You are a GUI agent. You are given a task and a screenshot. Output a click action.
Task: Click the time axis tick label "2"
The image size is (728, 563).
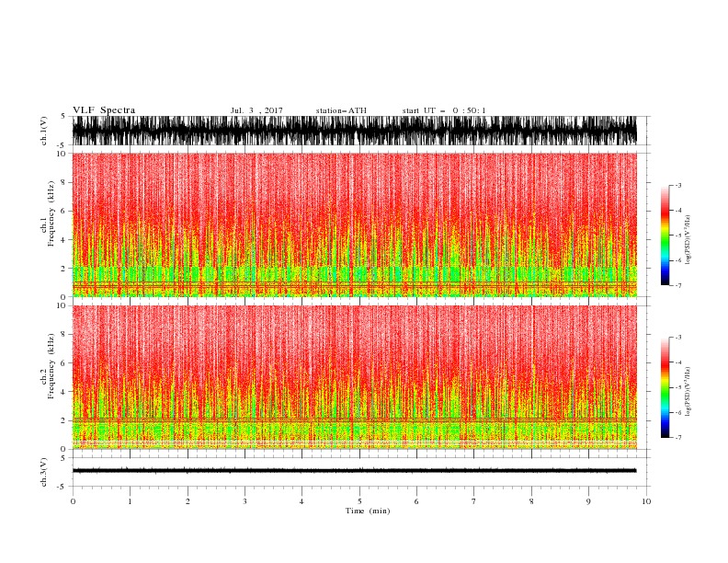tap(188, 501)
